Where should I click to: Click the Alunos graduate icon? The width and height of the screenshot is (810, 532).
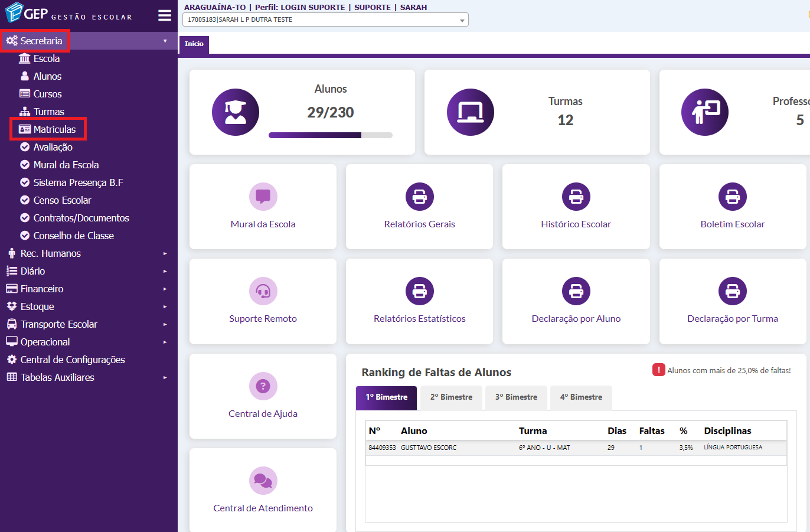[x=235, y=112]
